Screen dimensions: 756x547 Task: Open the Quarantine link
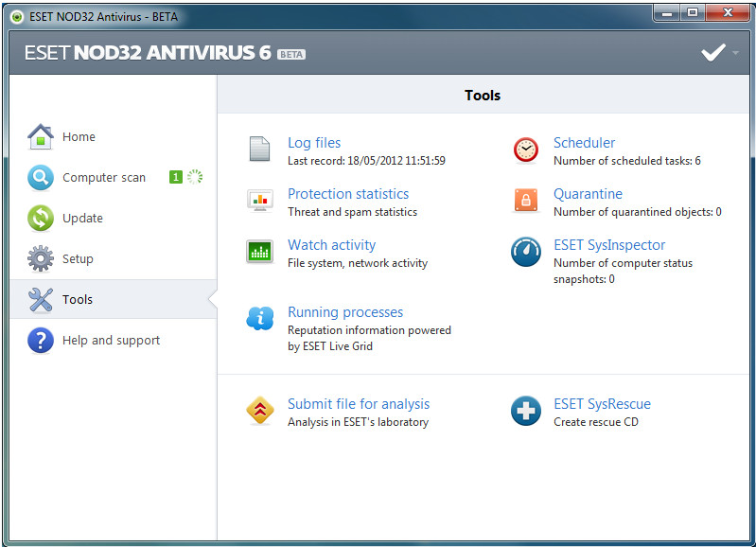pos(588,194)
